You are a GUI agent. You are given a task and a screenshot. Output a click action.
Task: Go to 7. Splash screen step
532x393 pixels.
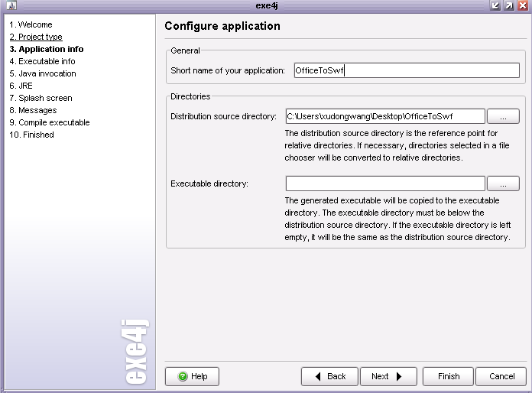41,98
